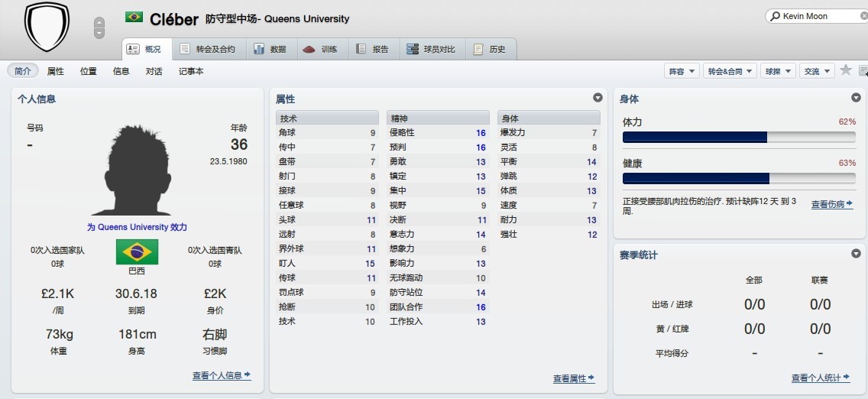
Task: Click the 为 Queens University 效力 link
Action: coord(138,227)
